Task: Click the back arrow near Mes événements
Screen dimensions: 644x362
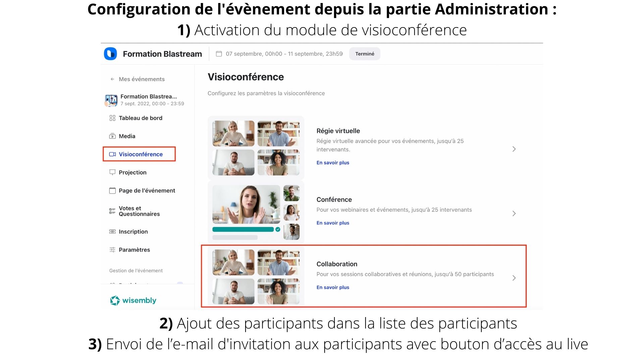Action: [112, 79]
